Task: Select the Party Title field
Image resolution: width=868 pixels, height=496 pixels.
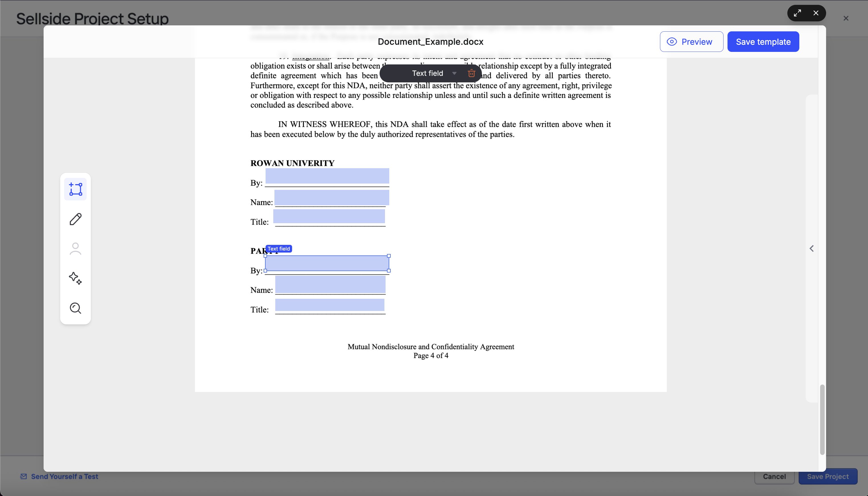Action: (330, 305)
